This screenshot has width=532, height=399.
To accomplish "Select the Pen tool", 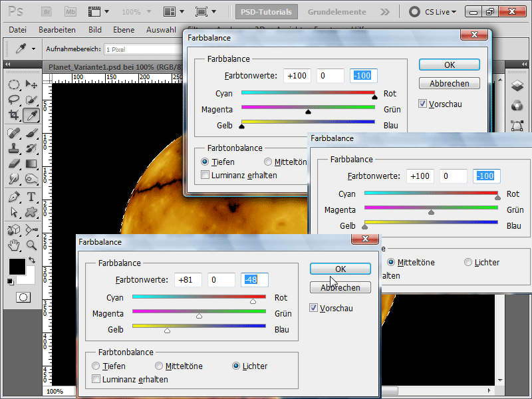I will coord(13,197).
